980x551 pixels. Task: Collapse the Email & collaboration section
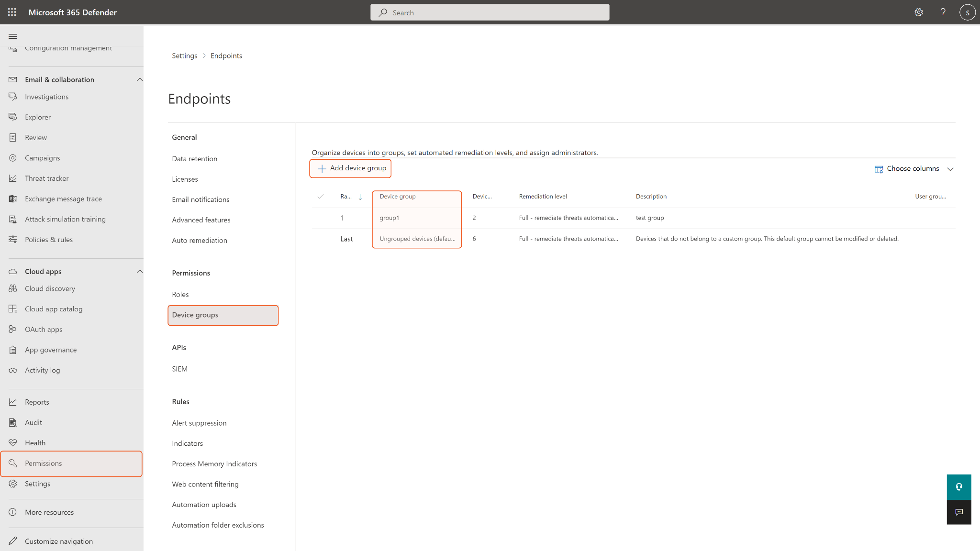[139, 79]
